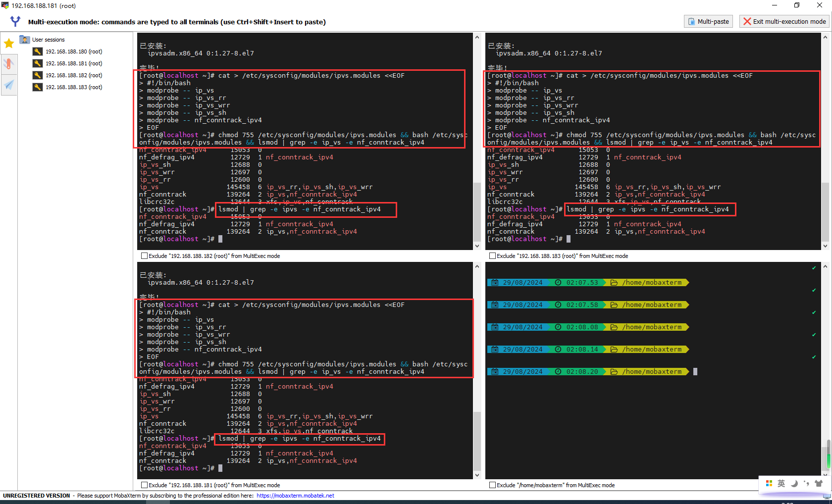Click scroll-up arrow of the 192.168.188.181 terminal
Screen dimensions: 832x504
[x=477, y=266]
